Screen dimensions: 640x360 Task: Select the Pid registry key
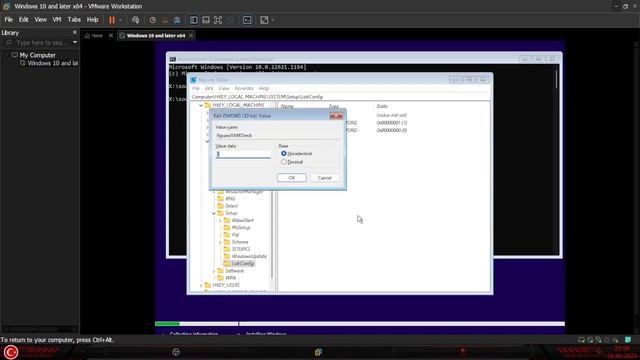pos(235,235)
